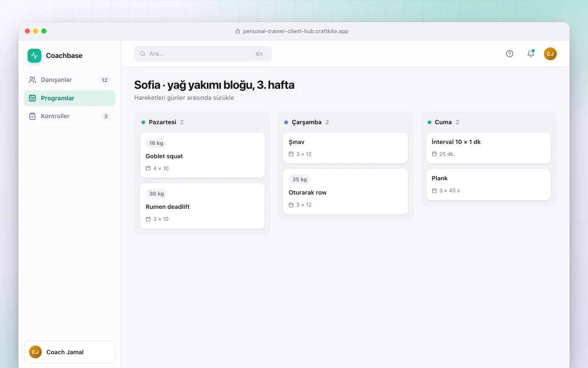Click calendar icon on Plank card
588x368 pixels.
435,190
